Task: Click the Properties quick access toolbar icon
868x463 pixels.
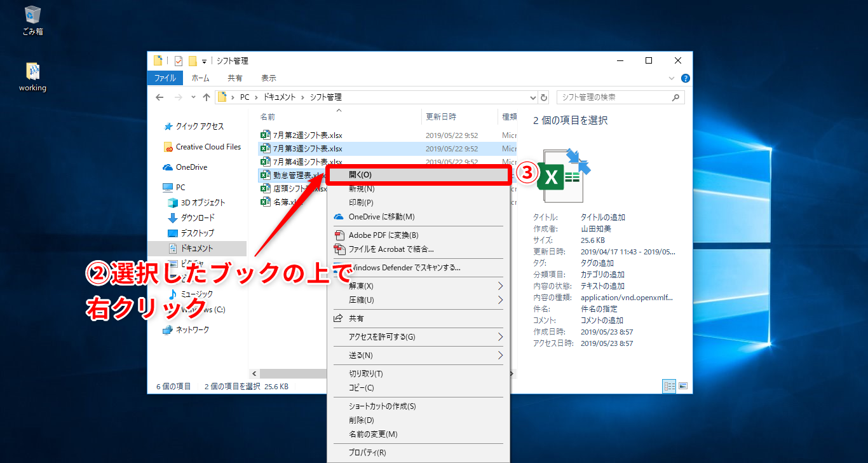Action: click(179, 61)
